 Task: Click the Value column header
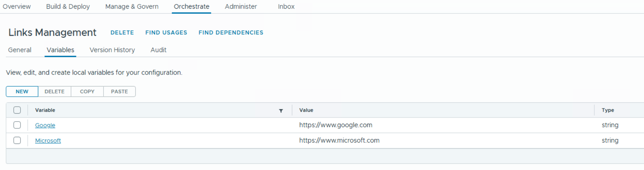(x=306, y=110)
